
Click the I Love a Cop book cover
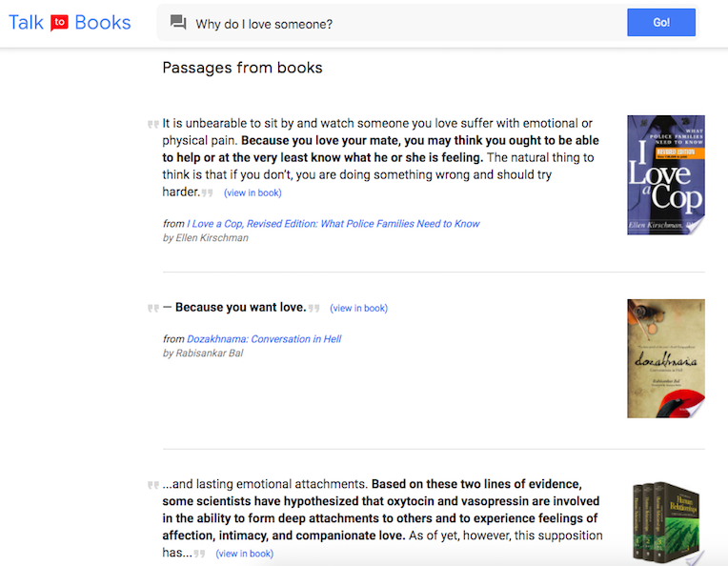pyautogui.click(x=665, y=174)
